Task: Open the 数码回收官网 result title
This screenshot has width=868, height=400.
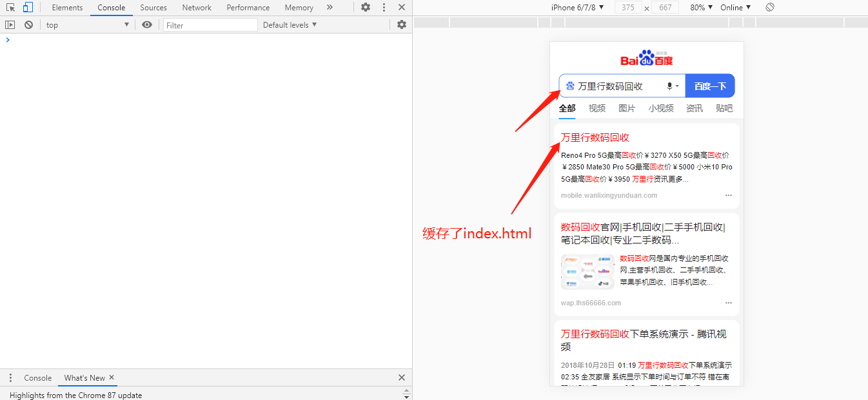Action: (x=644, y=233)
